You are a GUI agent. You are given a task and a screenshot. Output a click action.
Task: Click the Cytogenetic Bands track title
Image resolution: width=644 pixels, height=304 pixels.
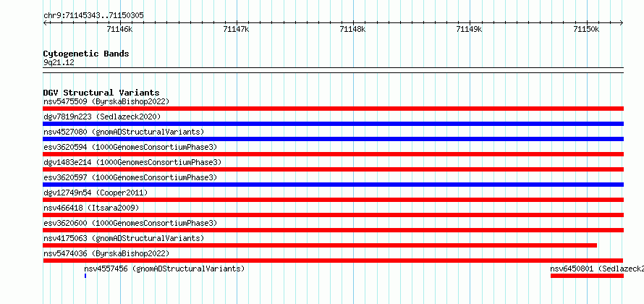[x=86, y=54]
